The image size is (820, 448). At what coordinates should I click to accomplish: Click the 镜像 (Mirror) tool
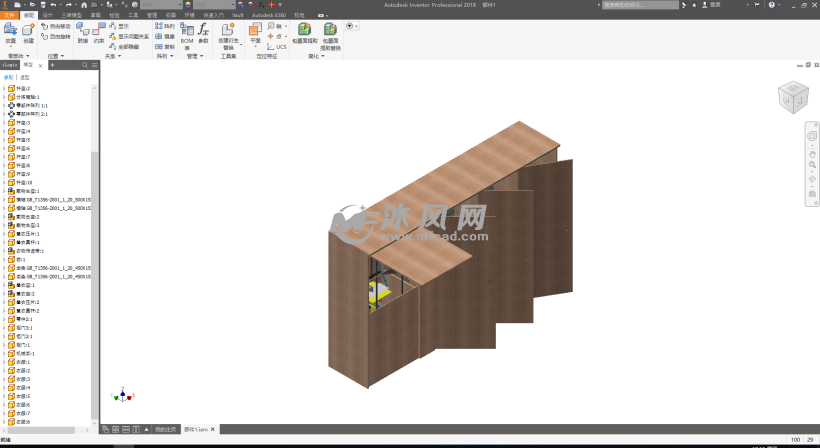[165, 36]
